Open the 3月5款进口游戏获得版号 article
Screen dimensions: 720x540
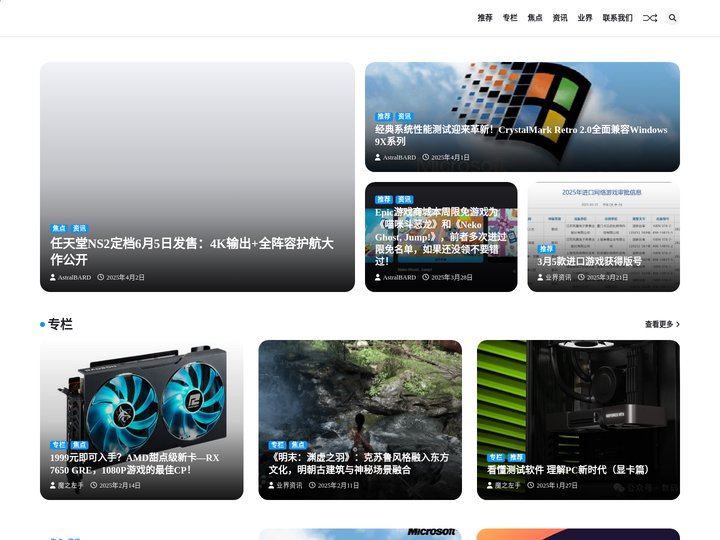[x=590, y=261]
